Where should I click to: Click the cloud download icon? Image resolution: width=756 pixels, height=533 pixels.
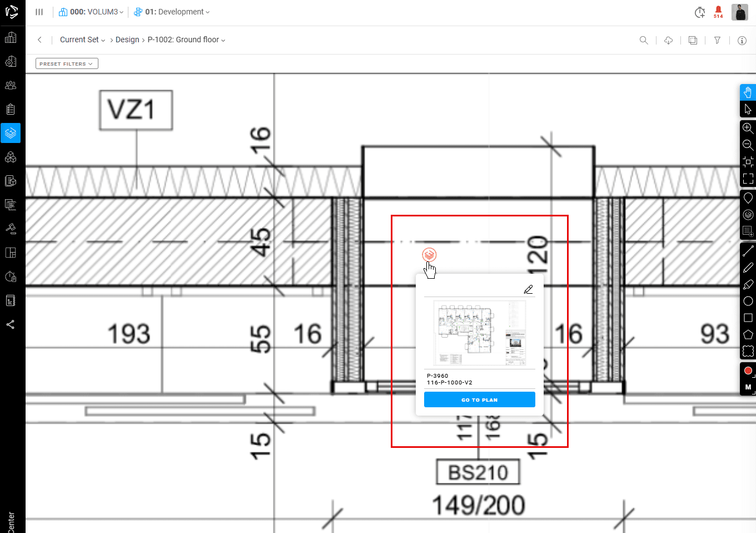pyautogui.click(x=668, y=40)
